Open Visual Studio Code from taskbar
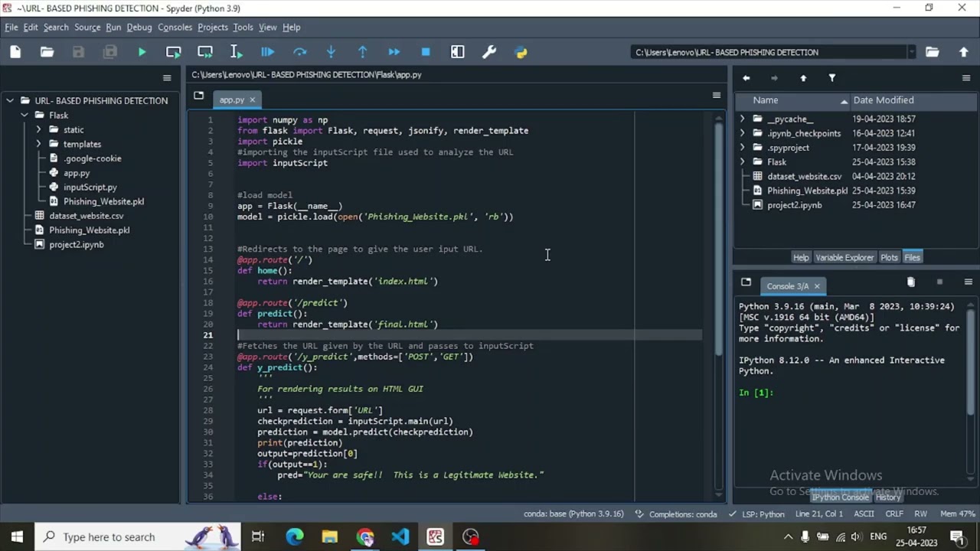The image size is (980, 551). point(400,537)
